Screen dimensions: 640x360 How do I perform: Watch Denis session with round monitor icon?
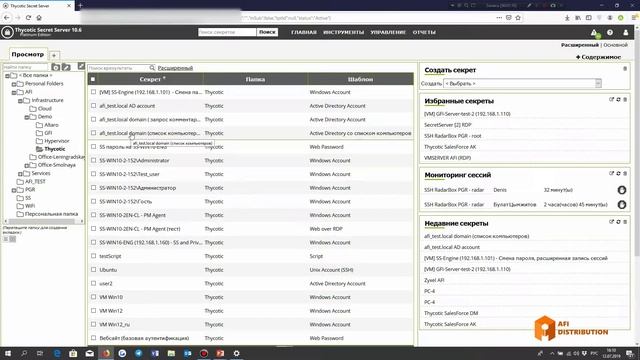622,190
